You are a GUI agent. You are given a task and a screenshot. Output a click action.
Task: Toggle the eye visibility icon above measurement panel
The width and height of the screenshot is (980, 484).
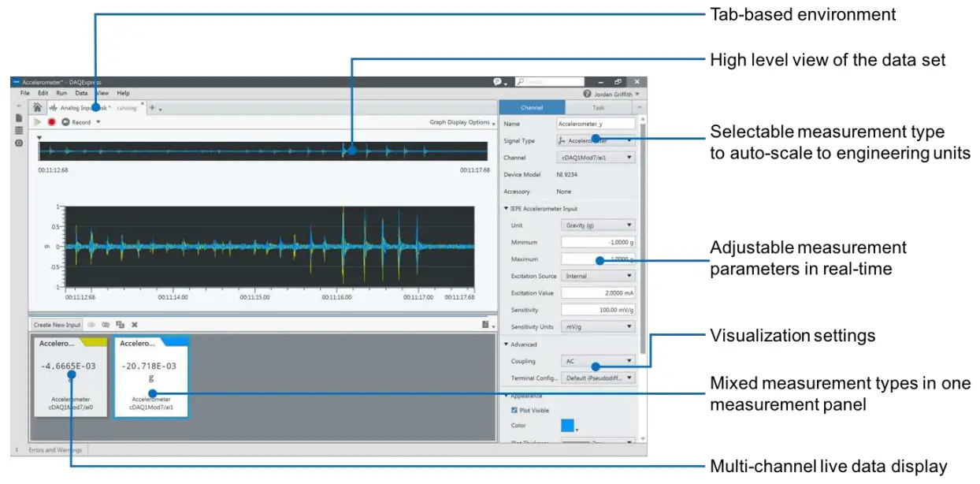tap(91, 324)
